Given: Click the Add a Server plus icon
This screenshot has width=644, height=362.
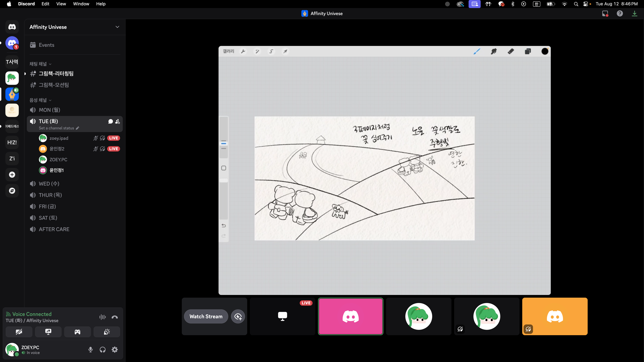Looking at the screenshot, I should pos(12,175).
